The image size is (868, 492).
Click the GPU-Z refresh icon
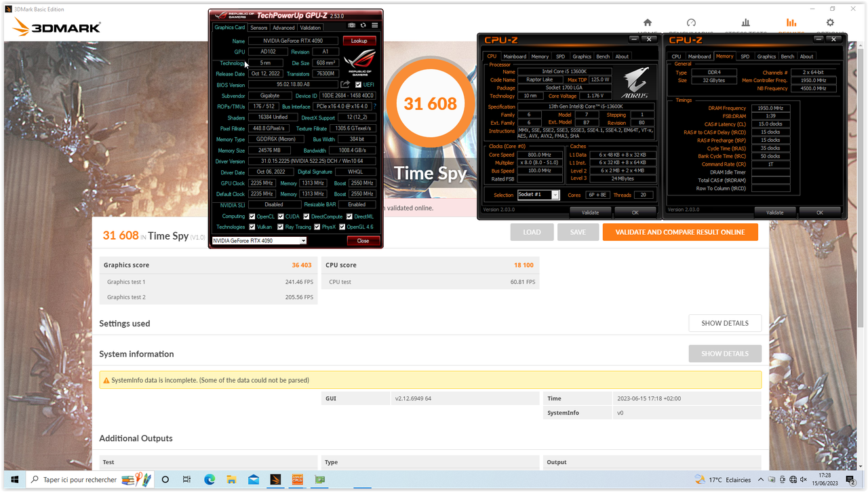[363, 25]
